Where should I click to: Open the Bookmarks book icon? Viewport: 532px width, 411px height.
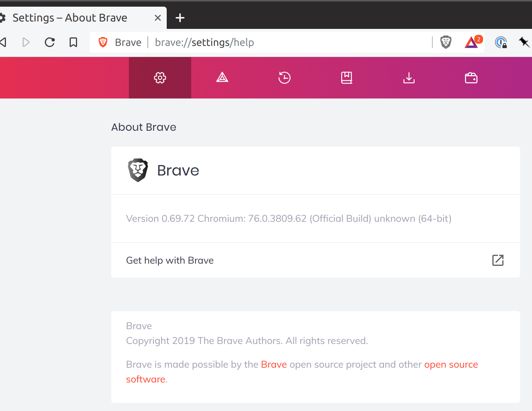(x=347, y=78)
